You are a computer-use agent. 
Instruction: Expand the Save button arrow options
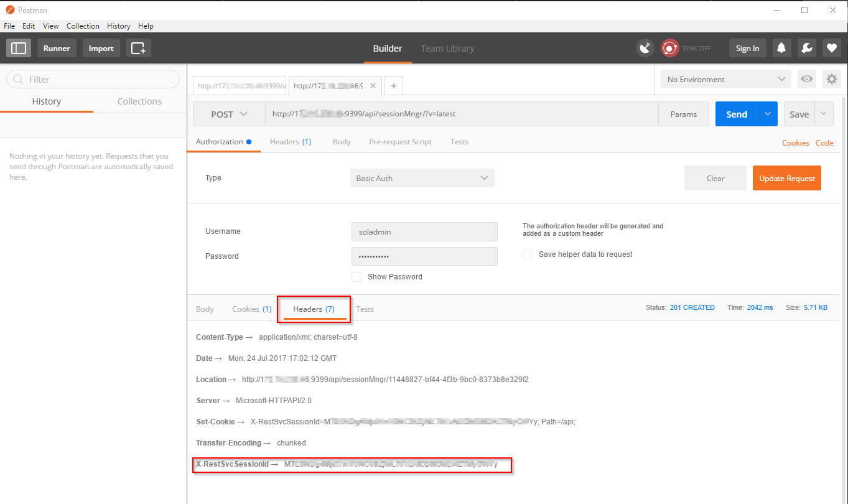point(824,114)
